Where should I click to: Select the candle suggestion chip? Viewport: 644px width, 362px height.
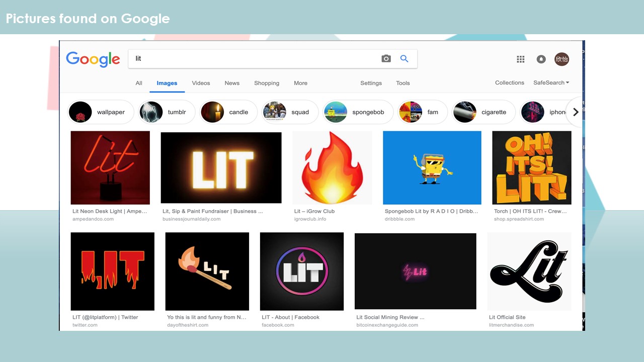click(x=228, y=112)
